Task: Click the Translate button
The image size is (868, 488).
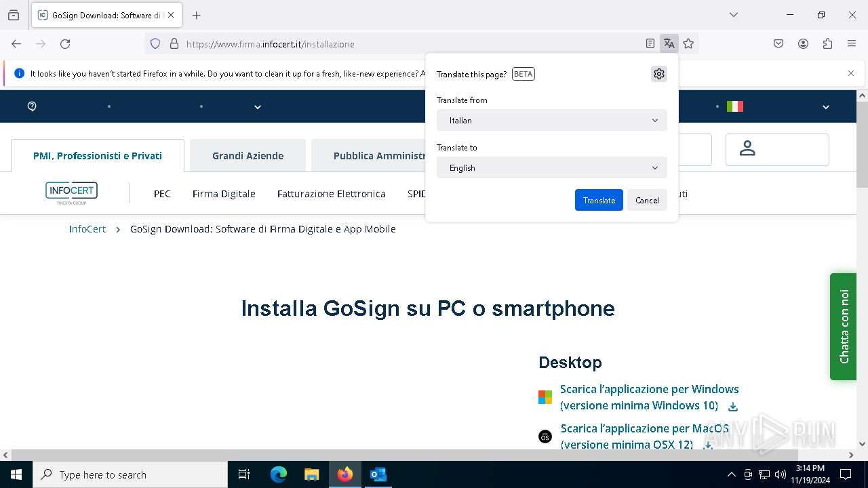Action: coord(599,200)
